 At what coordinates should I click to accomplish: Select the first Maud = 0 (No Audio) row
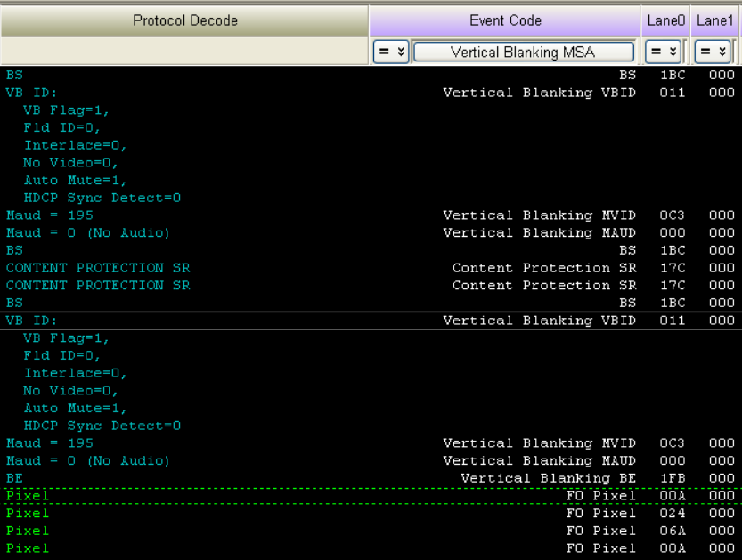pos(371,232)
